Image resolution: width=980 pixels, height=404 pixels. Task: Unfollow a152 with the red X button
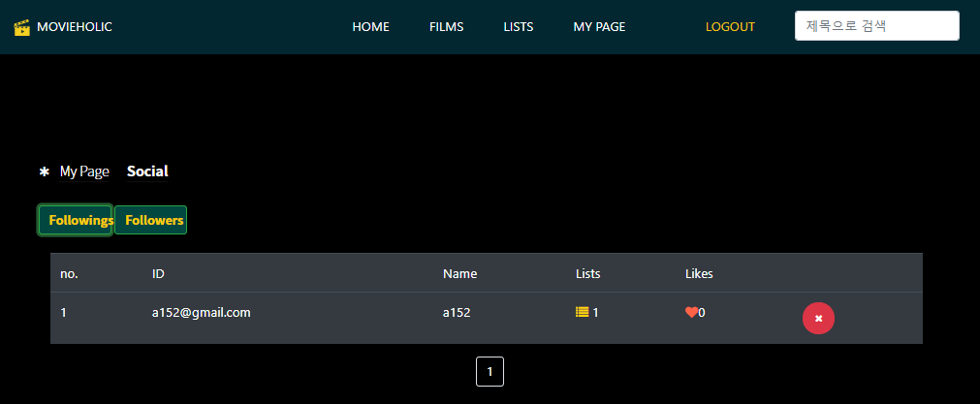coord(819,319)
